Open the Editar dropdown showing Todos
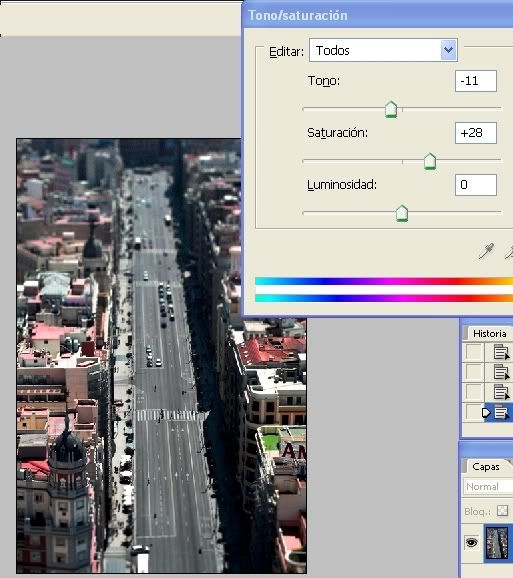 [x=383, y=50]
